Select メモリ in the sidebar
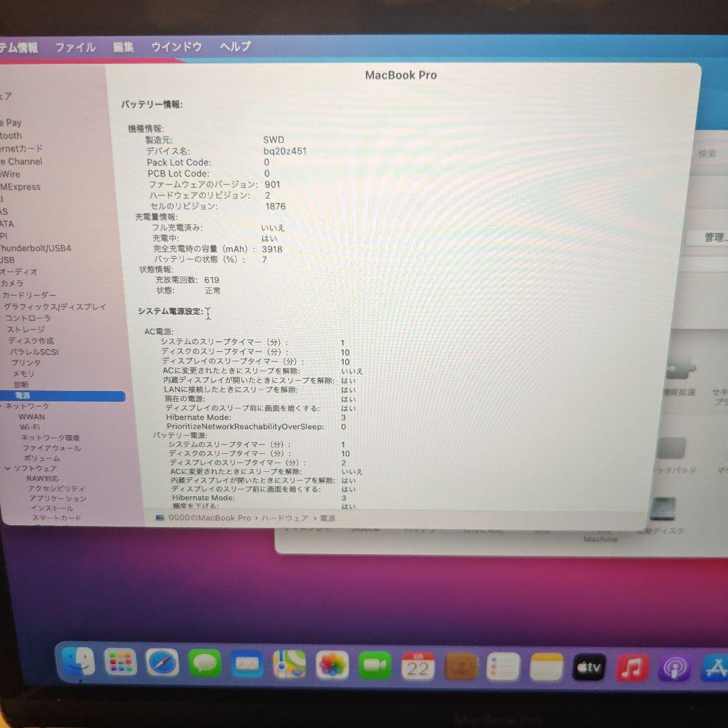The height and width of the screenshot is (728, 728). pos(23,373)
